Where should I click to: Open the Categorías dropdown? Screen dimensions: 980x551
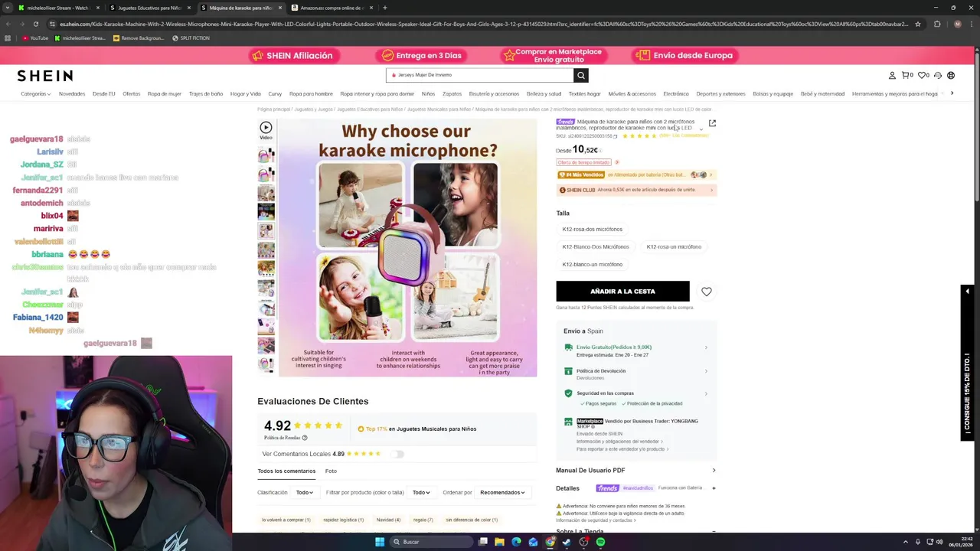coord(35,93)
